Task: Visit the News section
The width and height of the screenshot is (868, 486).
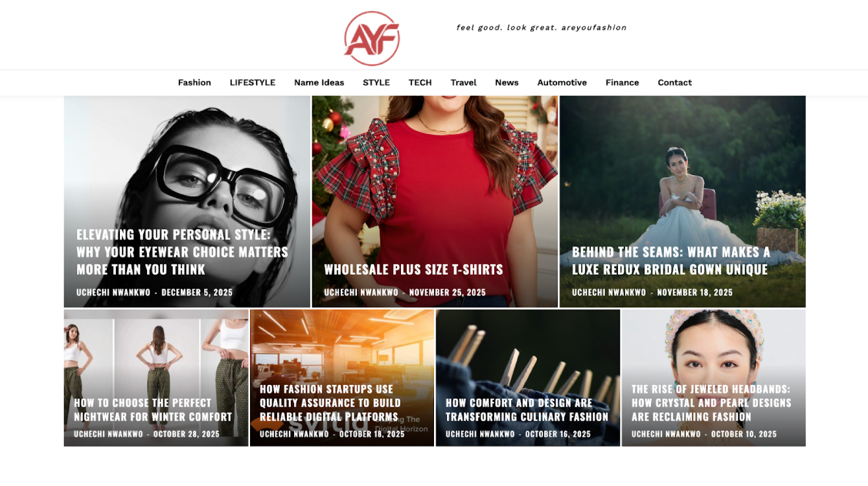Action: click(x=507, y=82)
